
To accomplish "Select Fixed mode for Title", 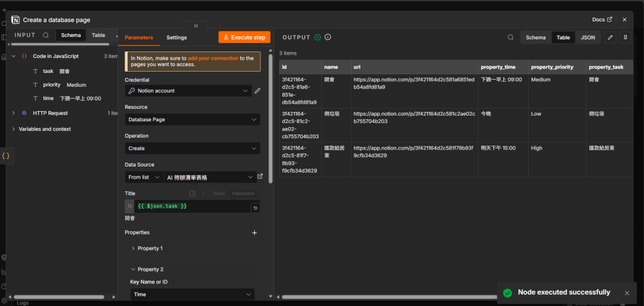I will (x=219, y=193).
